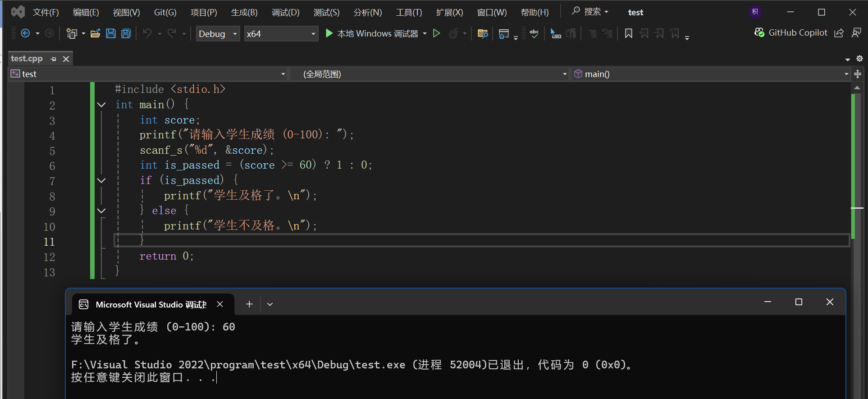Open the 编辑(E) menu
868x399 pixels.
tap(86, 12)
